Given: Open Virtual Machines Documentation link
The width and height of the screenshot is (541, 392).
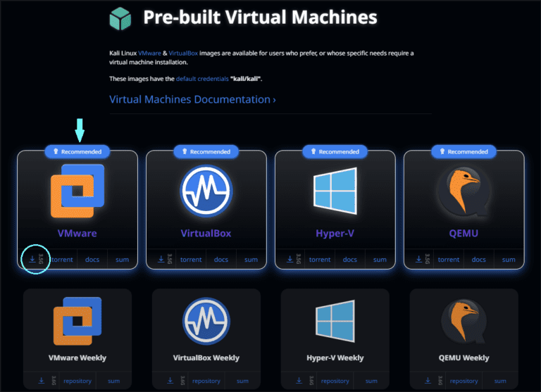Looking at the screenshot, I should click(192, 99).
